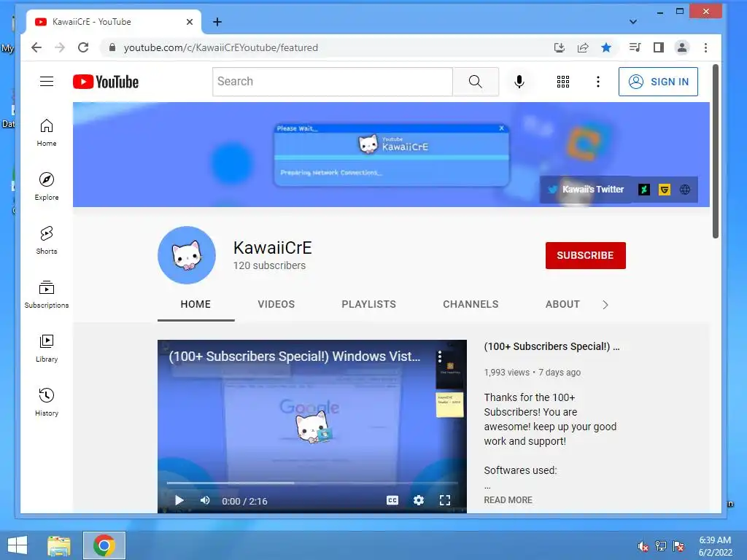Click the taskbar clock showing 6:39 AM
747x560 pixels.
click(x=715, y=546)
